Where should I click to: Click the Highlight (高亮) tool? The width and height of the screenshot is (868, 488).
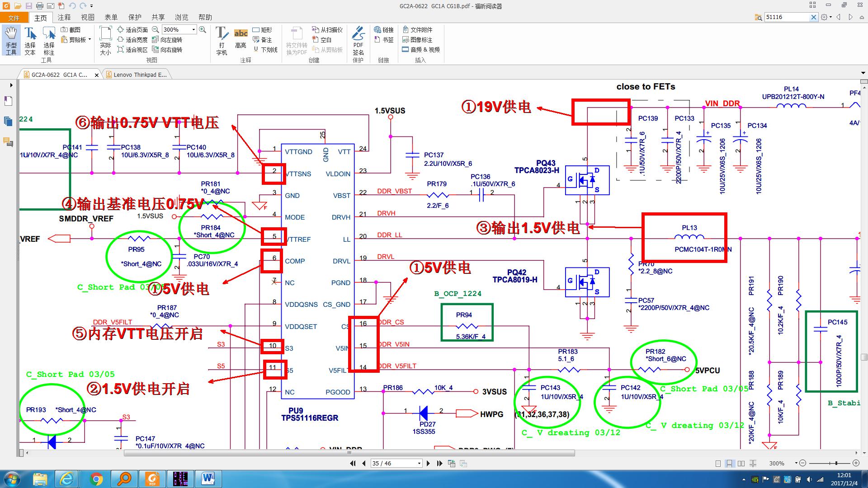(x=241, y=38)
